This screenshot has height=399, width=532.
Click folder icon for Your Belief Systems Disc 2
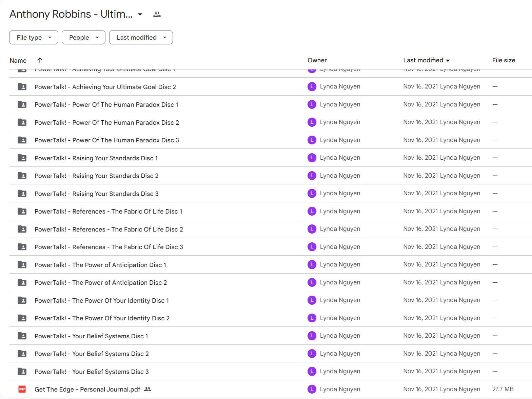[x=22, y=354]
